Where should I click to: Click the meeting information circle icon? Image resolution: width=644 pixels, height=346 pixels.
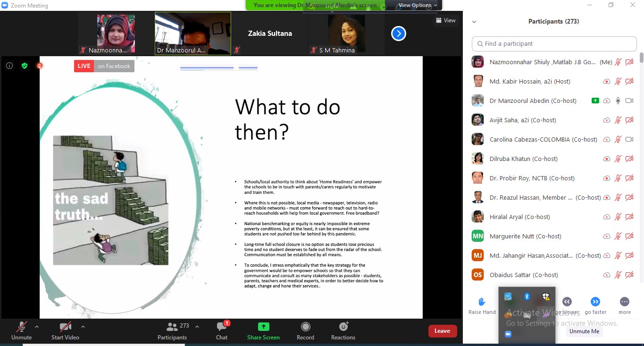tap(9, 66)
